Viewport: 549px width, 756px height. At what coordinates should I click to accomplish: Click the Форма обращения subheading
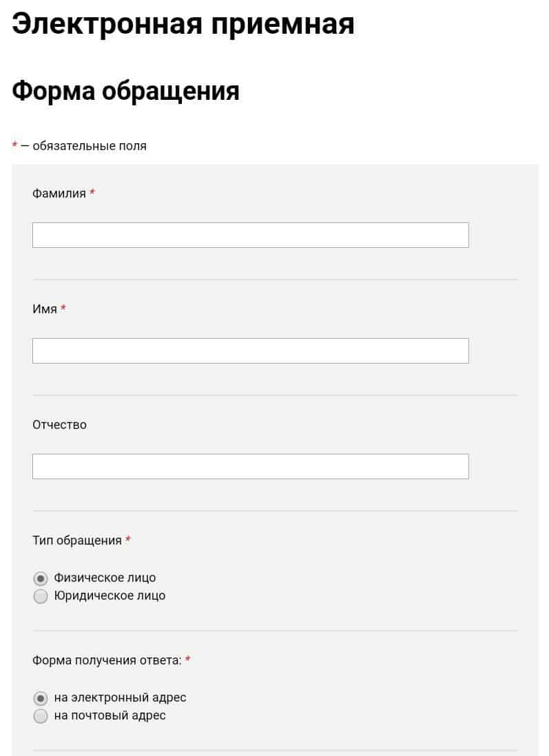tap(125, 91)
